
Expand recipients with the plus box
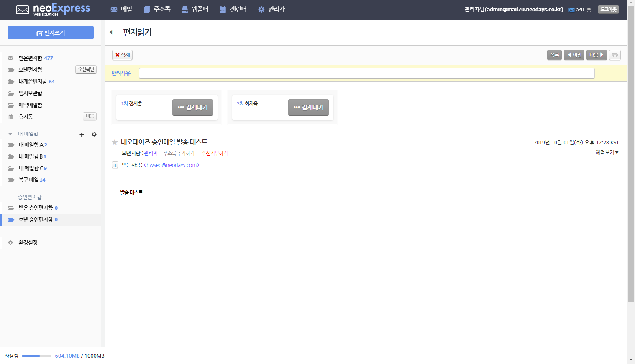[115, 165]
